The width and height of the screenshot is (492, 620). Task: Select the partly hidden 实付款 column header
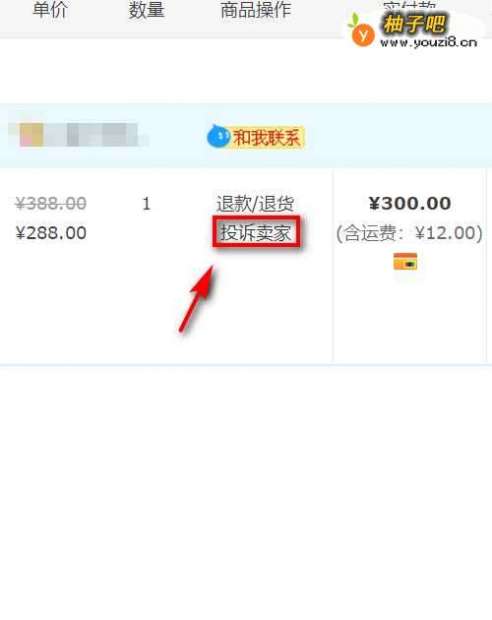(x=409, y=6)
